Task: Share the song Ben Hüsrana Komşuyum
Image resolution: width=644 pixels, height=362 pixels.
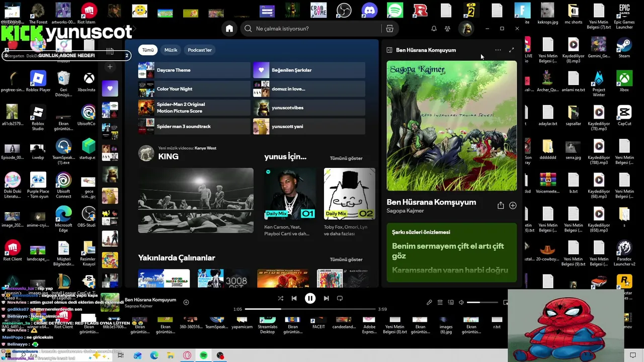Action: [x=500, y=205]
